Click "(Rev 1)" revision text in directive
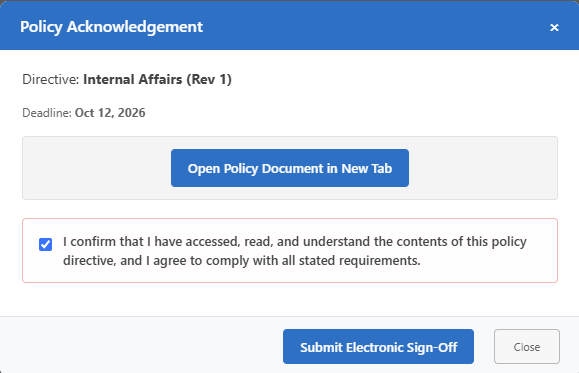 (209, 79)
